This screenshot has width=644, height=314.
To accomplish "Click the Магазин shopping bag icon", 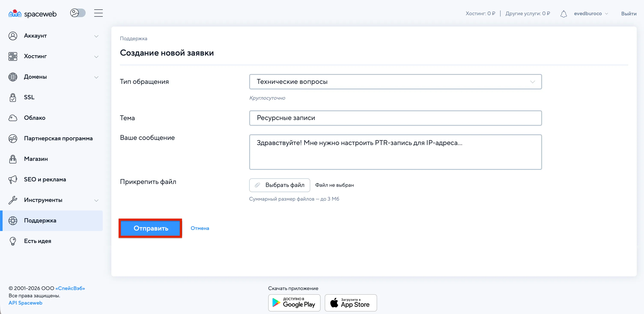I will [13, 159].
